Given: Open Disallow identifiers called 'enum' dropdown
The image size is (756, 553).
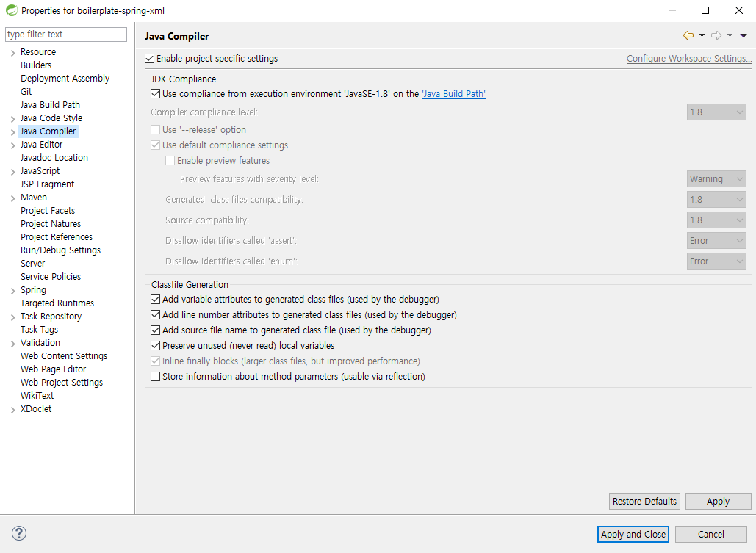Looking at the screenshot, I should (716, 261).
